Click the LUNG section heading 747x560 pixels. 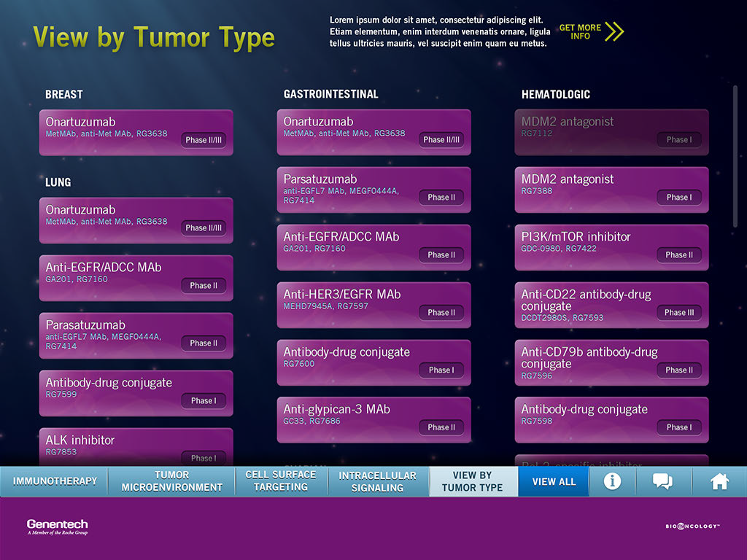click(x=58, y=182)
